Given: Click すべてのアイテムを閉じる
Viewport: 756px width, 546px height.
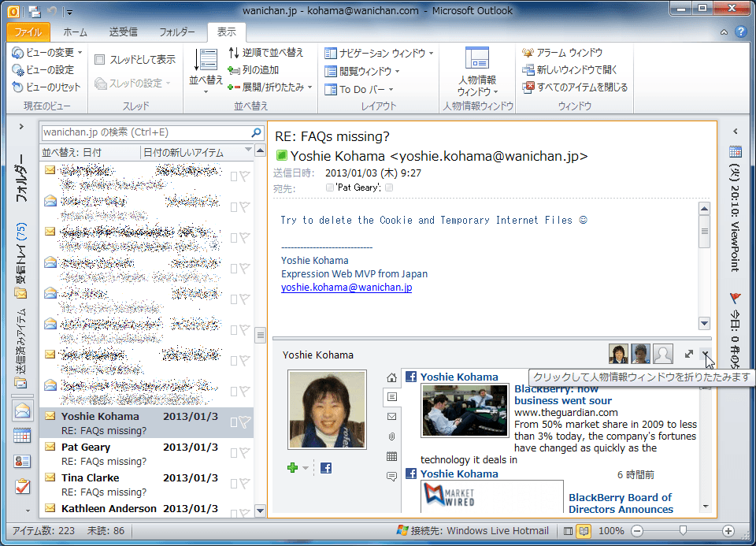Looking at the screenshot, I should coord(575,87).
